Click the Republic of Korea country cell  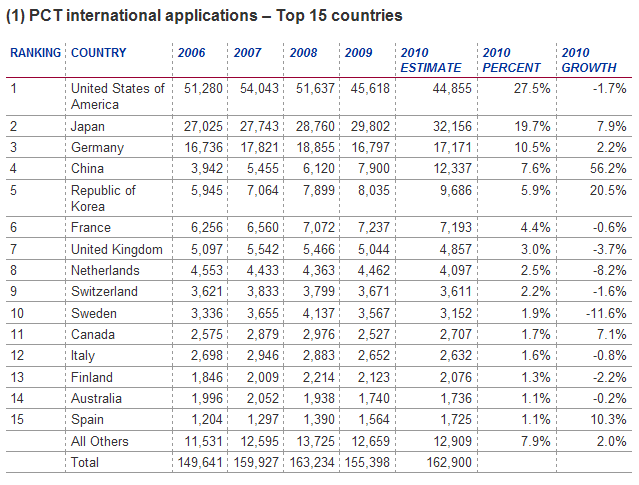point(103,198)
